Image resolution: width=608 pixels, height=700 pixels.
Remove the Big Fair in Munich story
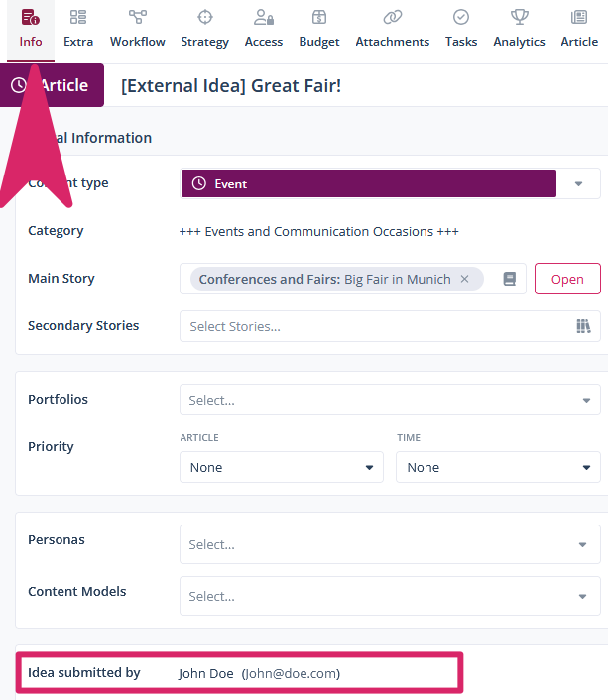click(x=464, y=280)
